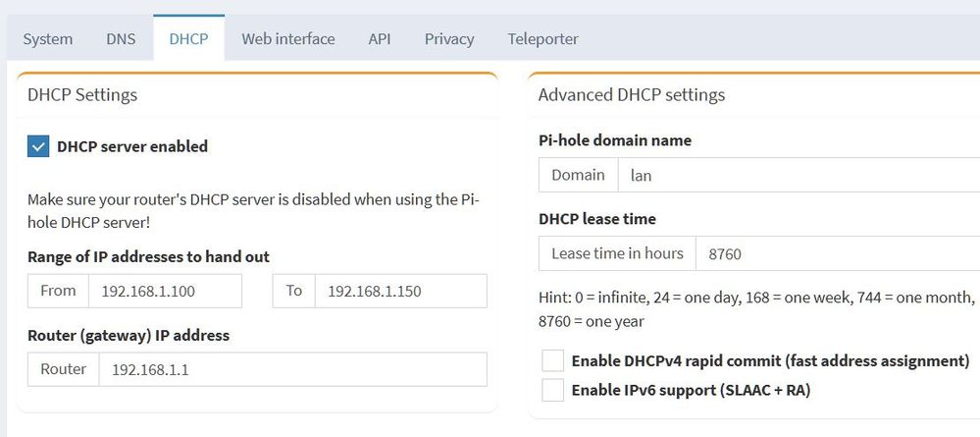The image size is (980, 437).
Task: Click the "Domain" prefix label box
Action: point(578,176)
